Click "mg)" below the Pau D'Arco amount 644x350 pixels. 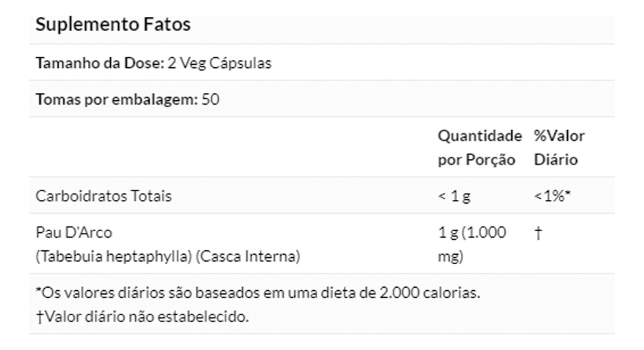tap(450, 256)
